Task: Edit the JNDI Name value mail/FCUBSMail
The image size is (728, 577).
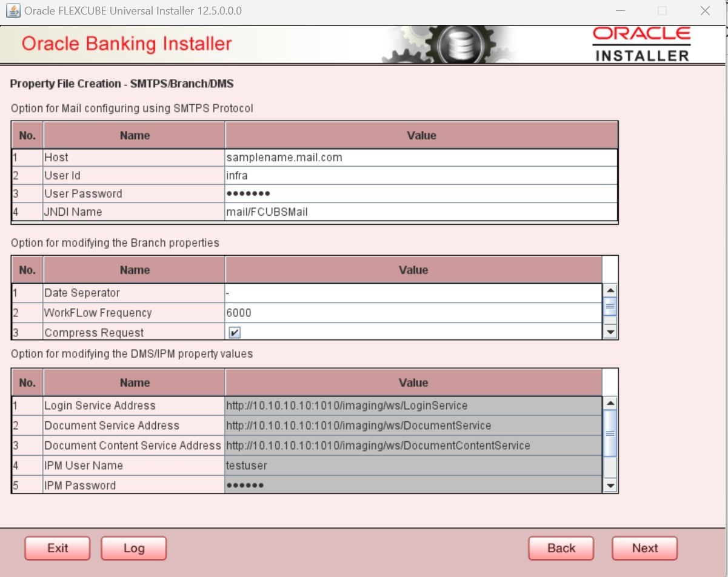Action: 421,212
